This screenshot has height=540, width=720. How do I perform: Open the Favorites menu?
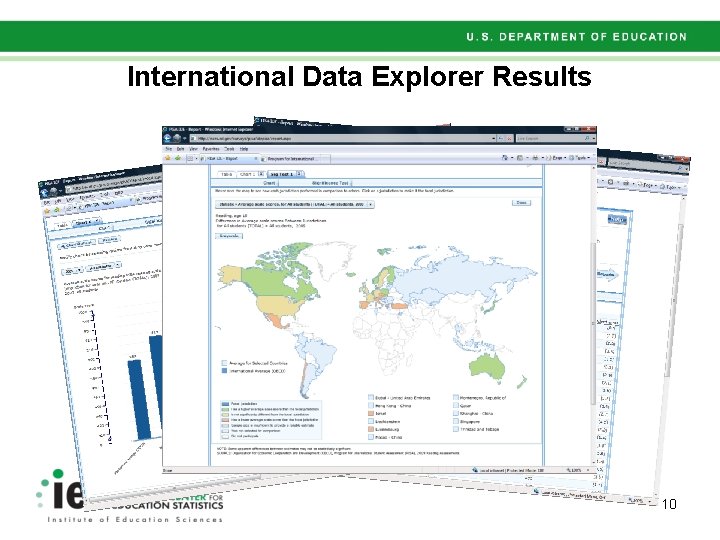tap(211, 149)
